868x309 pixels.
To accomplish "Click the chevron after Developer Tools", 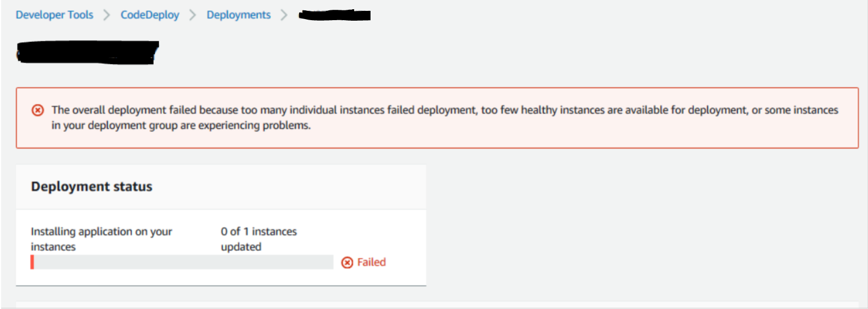I will click(107, 15).
